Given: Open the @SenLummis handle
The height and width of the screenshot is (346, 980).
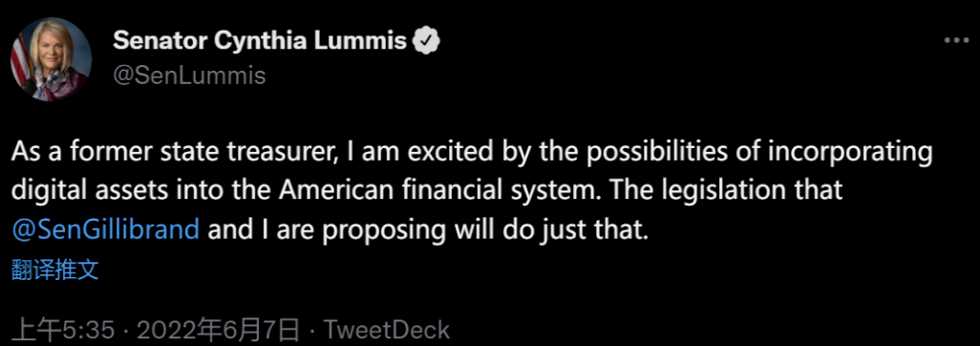Looking at the screenshot, I should point(189,76).
